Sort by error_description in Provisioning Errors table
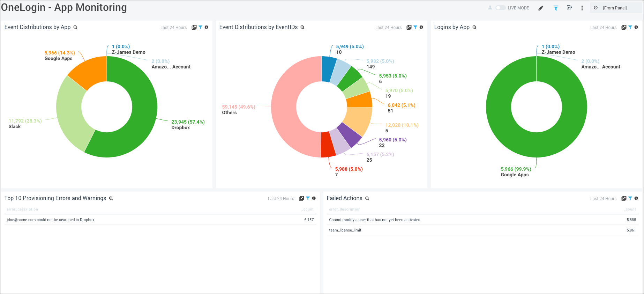644x294 pixels. (22, 210)
